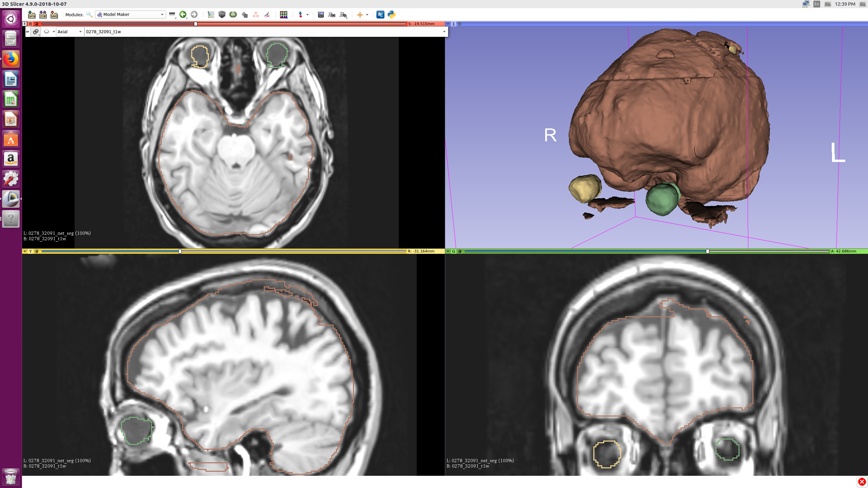
Task: Open the Volume Rendering module icon
Action: (222, 15)
